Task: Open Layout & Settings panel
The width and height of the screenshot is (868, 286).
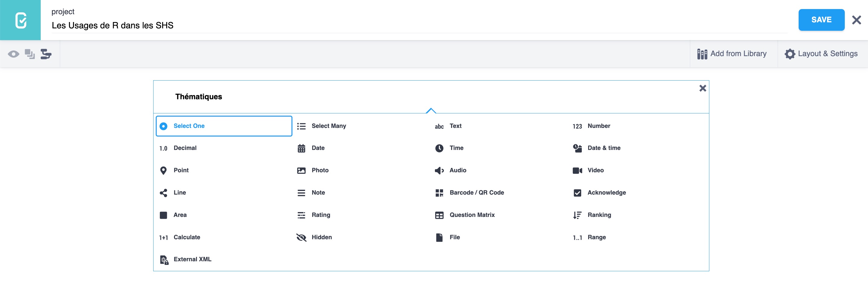Action: [x=821, y=54]
